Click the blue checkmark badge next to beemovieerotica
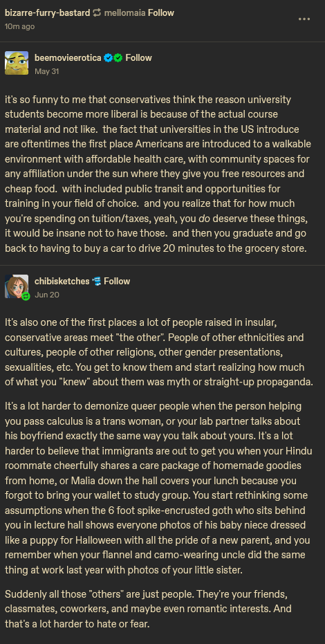Image resolution: width=325 pixels, height=644 pixels. [108, 58]
